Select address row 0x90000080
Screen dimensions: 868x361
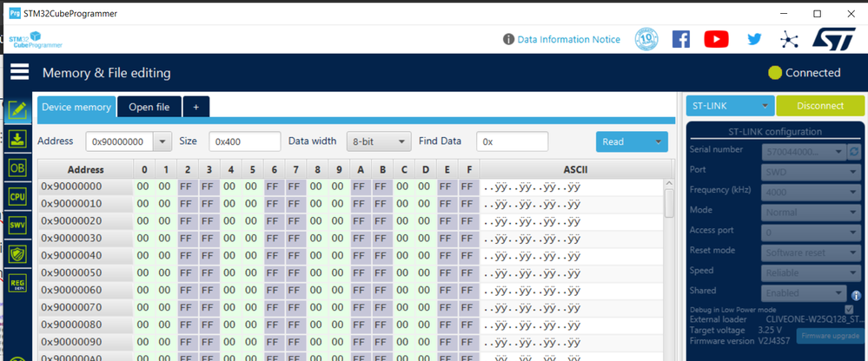coord(85,325)
